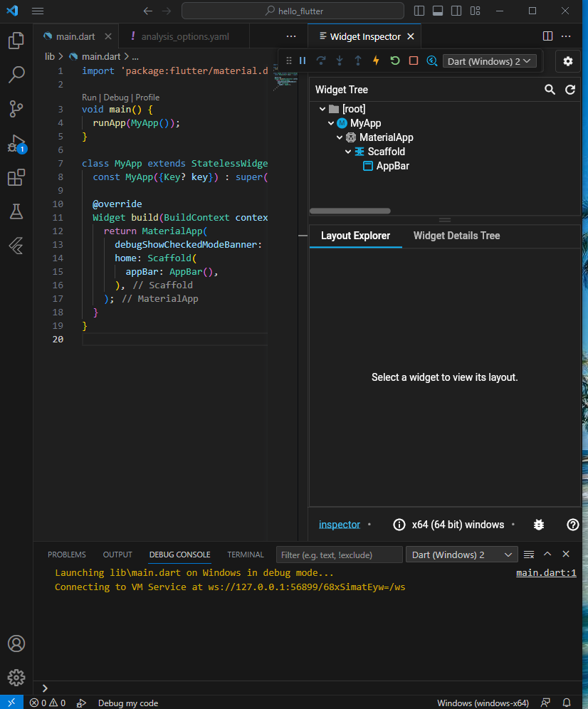Switch to Widget Details Tree tab
The height and width of the screenshot is (709, 588).
point(456,236)
